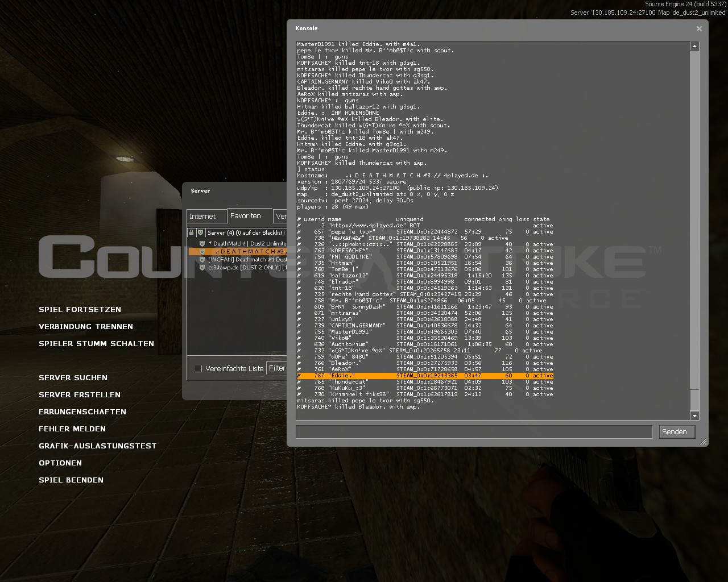Click the '] status' command line in console

click(311, 169)
